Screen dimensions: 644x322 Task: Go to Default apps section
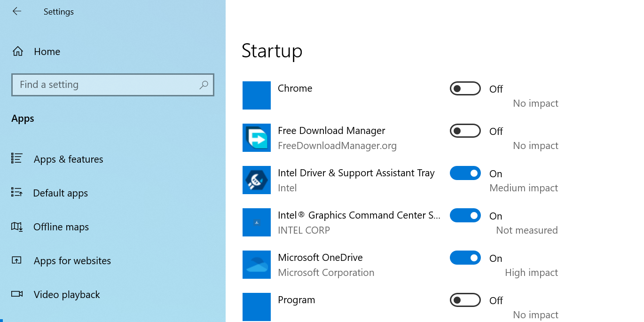tap(61, 193)
